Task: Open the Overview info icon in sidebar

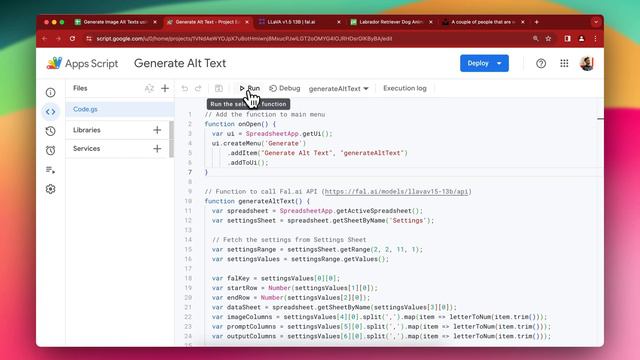Action: pyautogui.click(x=51, y=93)
